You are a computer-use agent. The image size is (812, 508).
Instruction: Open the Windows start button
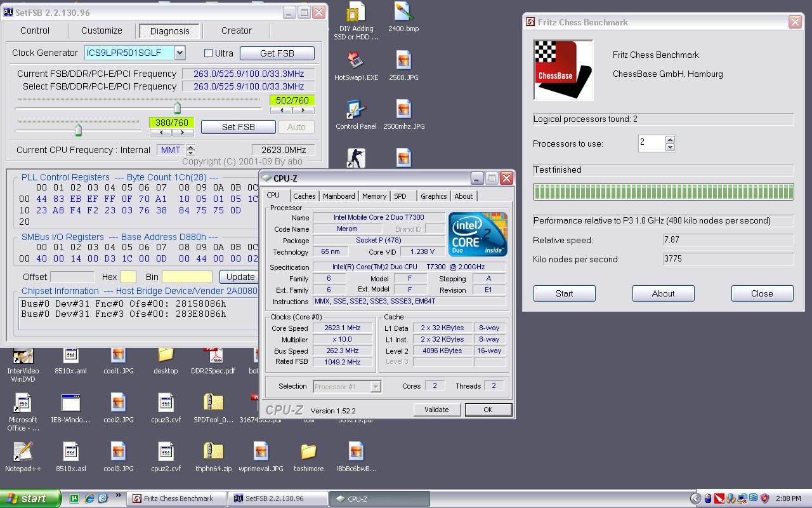[30, 498]
